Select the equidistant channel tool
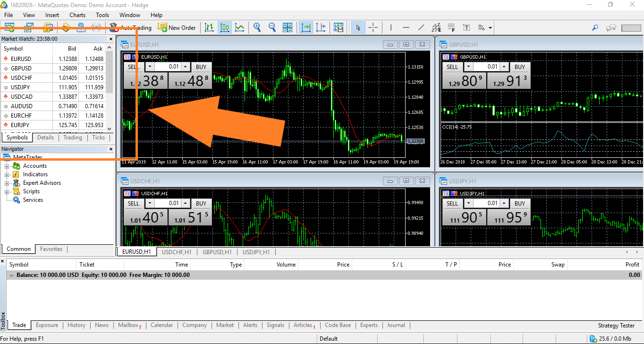Image resolution: width=644 pixels, height=344 pixels. click(x=436, y=27)
